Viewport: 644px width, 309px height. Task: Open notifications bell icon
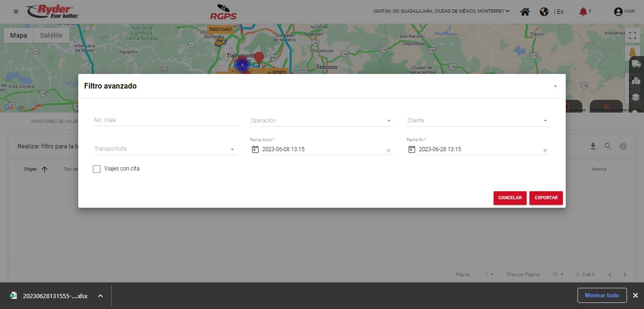[583, 12]
